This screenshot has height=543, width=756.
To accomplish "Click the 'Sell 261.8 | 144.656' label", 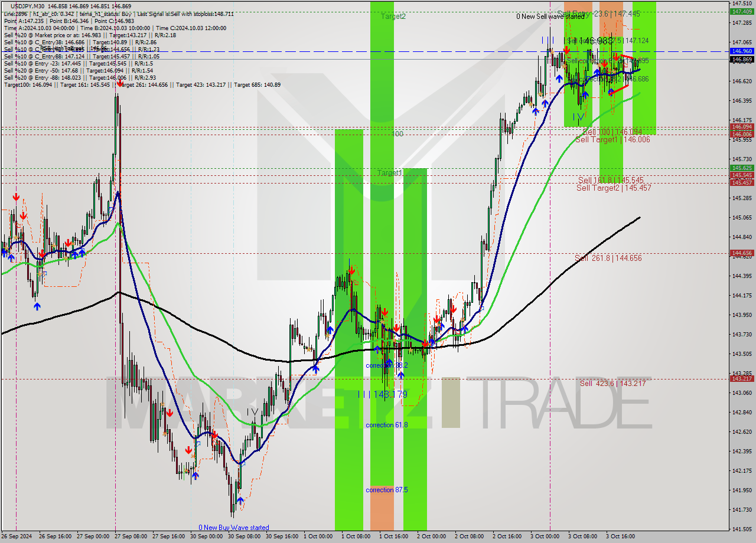I will point(608,258).
